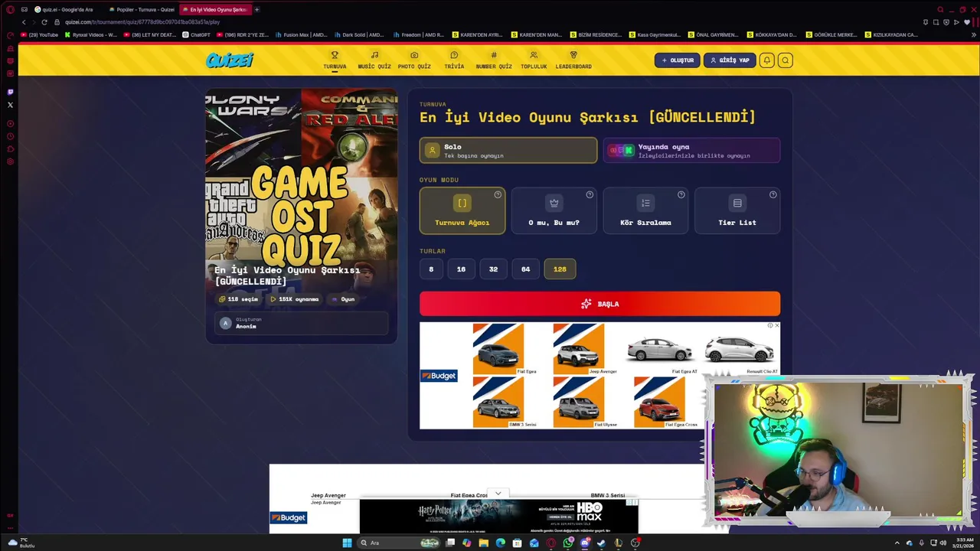This screenshot has height=551, width=980.
Task: Select Yayında oyna play mode
Action: 691,151
